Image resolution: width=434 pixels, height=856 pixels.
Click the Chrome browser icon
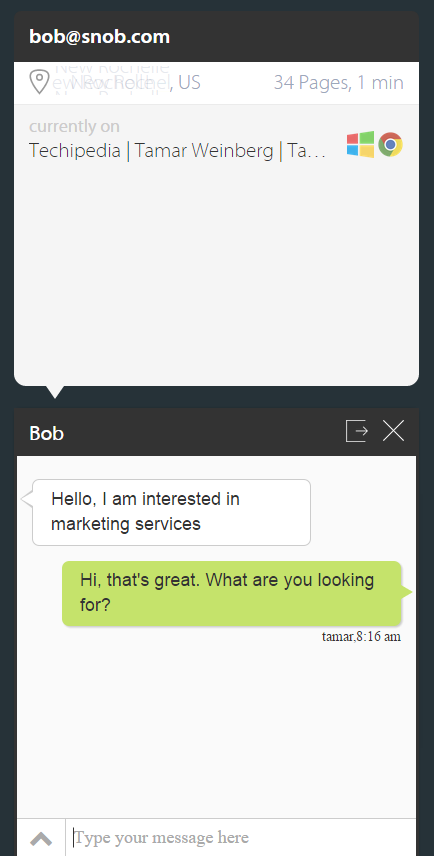pyautogui.click(x=390, y=145)
